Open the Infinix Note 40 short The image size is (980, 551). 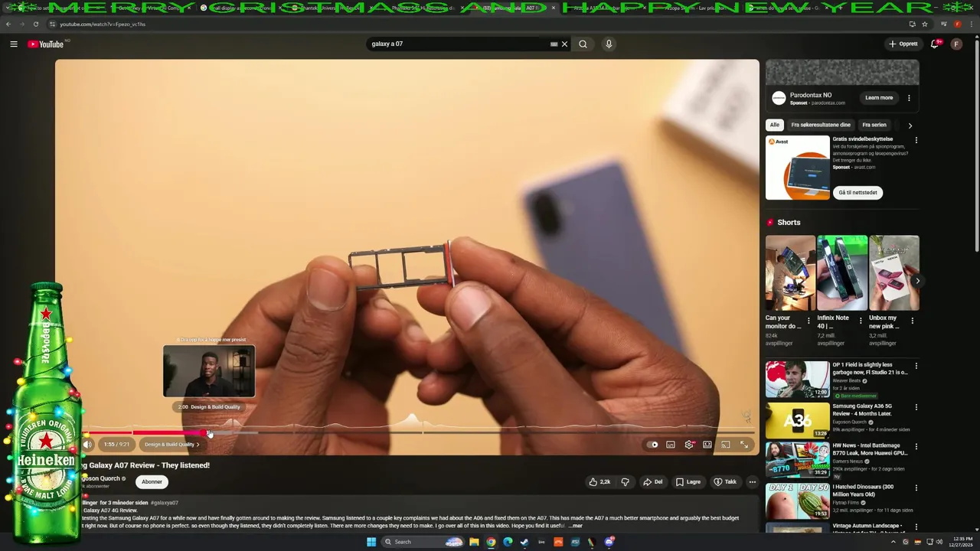click(x=842, y=272)
